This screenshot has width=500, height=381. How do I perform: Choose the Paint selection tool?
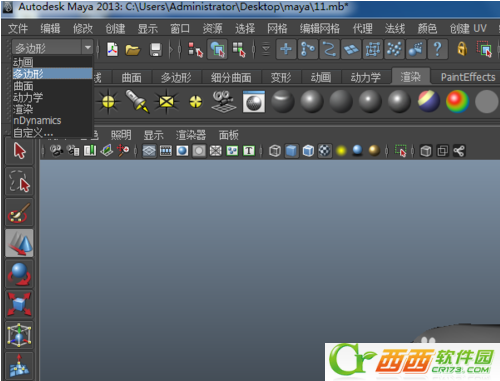pyautogui.click(x=19, y=213)
